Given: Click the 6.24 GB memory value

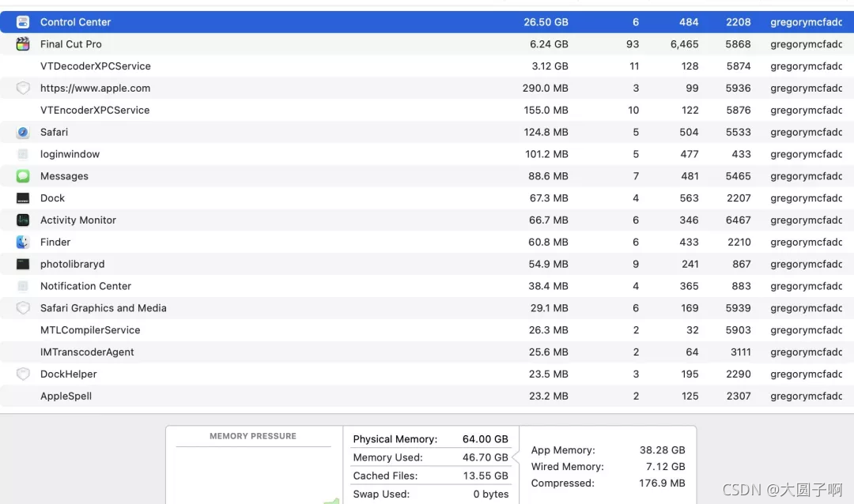Looking at the screenshot, I should 549,44.
